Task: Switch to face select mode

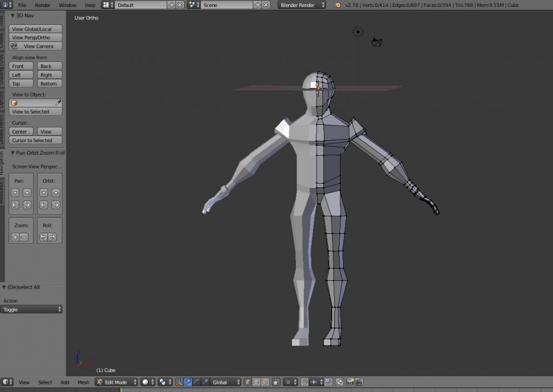Action: [x=264, y=382]
